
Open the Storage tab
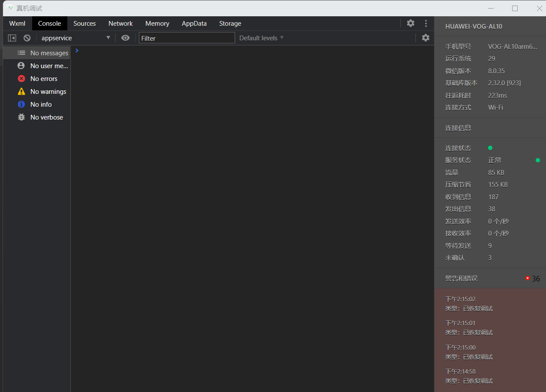point(230,24)
